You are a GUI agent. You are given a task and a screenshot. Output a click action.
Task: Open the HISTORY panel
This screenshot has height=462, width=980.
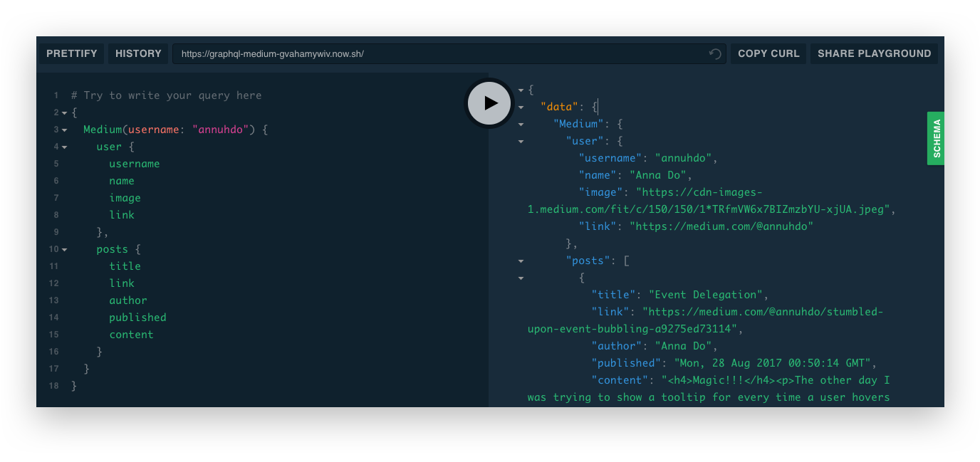138,53
